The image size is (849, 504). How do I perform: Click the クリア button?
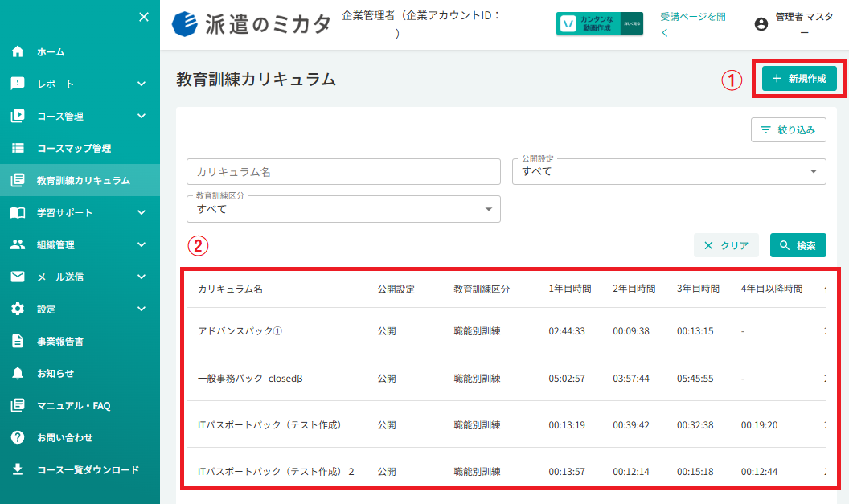click(x=726, y=245)
